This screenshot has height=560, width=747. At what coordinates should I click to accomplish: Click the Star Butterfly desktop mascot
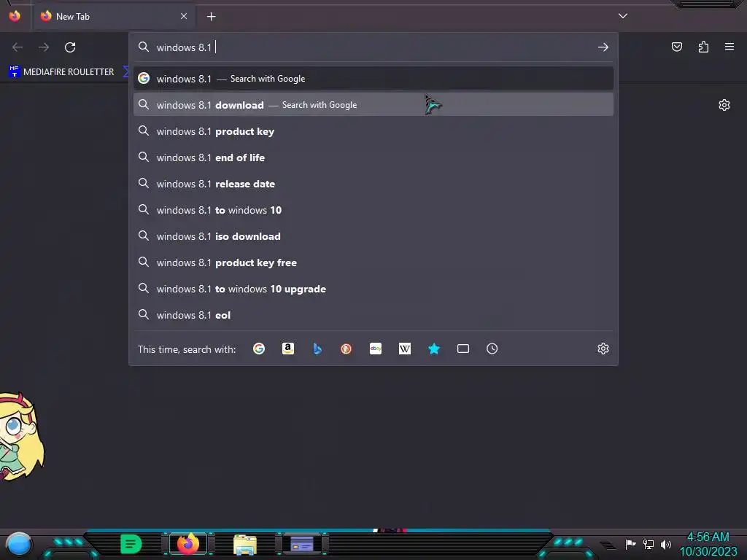(x=21, y=436)
